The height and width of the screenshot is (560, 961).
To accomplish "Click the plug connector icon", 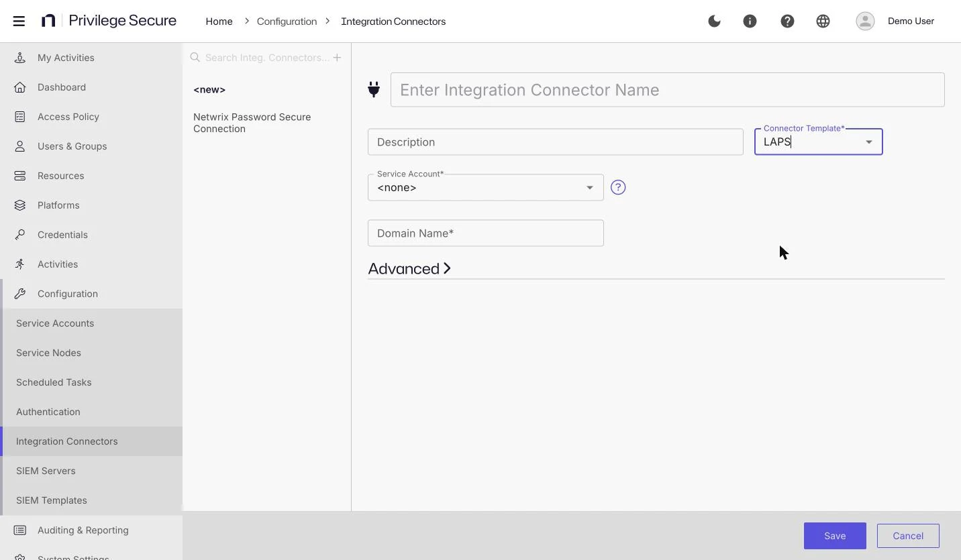I will click(x=374, y=89).
